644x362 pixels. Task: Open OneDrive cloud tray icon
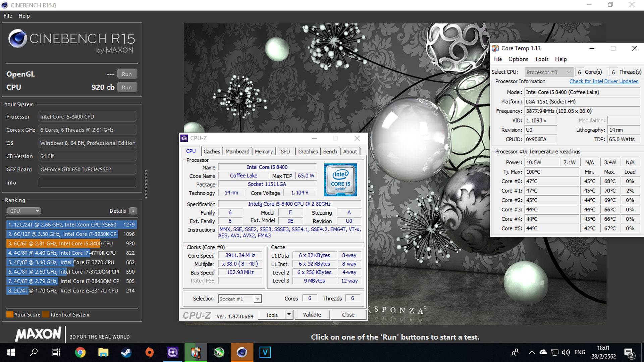click(543, 352)
